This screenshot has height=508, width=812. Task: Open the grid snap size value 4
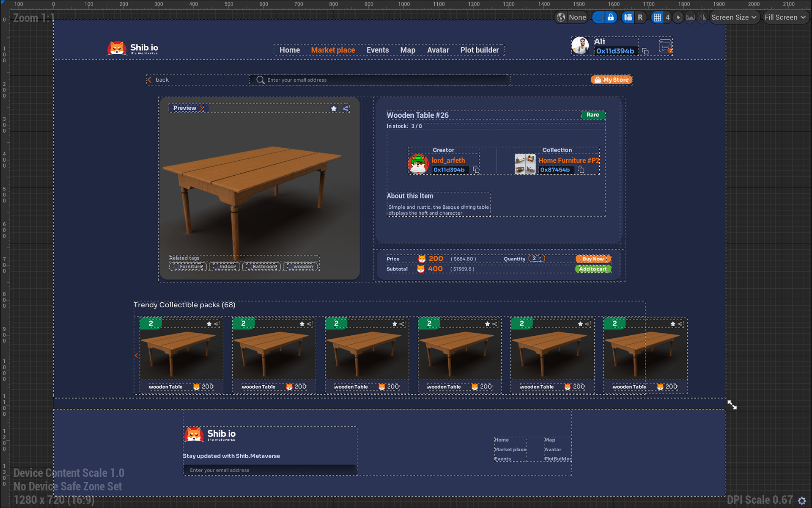point(667,17)
